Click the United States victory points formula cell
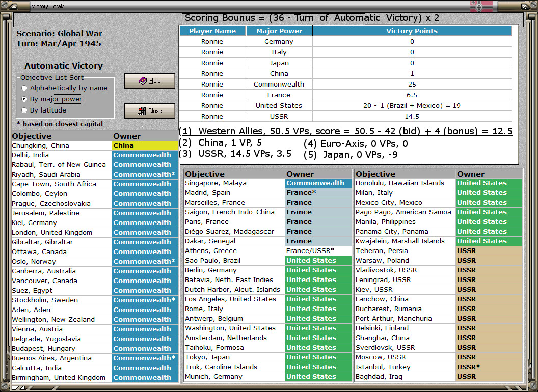This screenshot has width=538, height=392. (412, 105)
